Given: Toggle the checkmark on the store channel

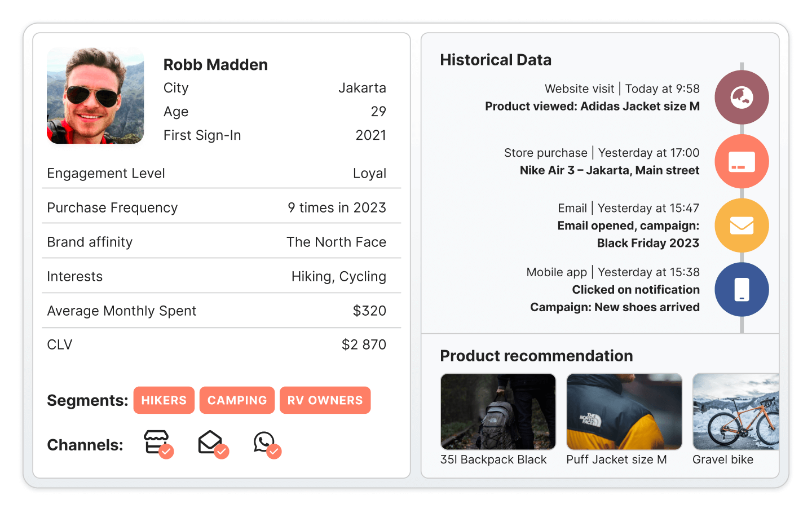Looking at the screenshot, I should [166, 451].
